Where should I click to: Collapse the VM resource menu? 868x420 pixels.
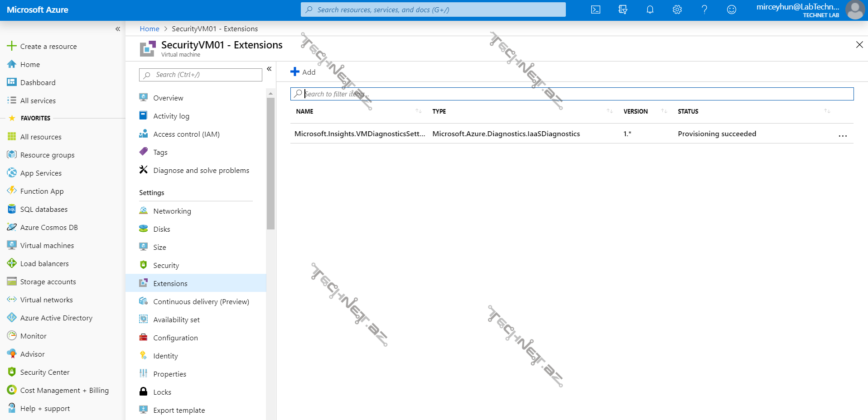tap(269, 69)
